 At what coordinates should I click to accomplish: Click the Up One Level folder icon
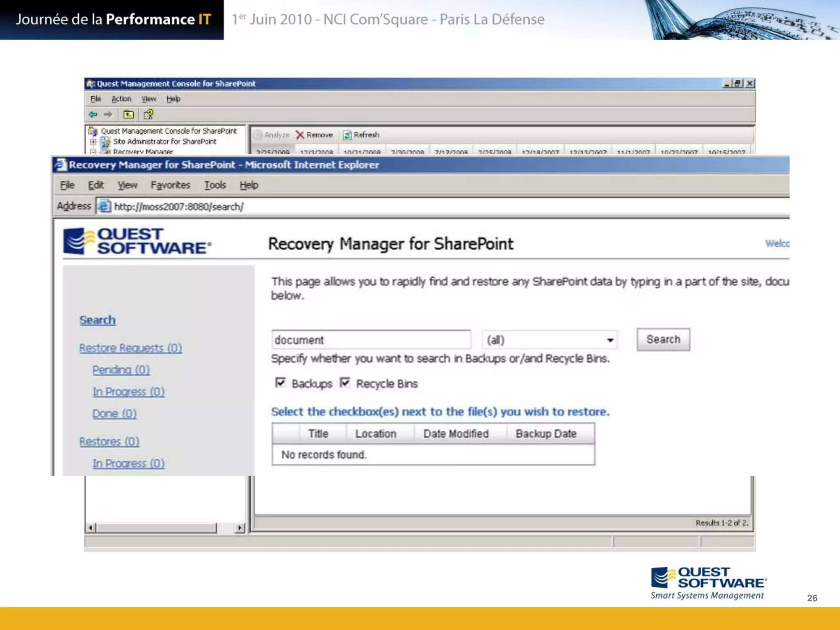pos(128,114)
